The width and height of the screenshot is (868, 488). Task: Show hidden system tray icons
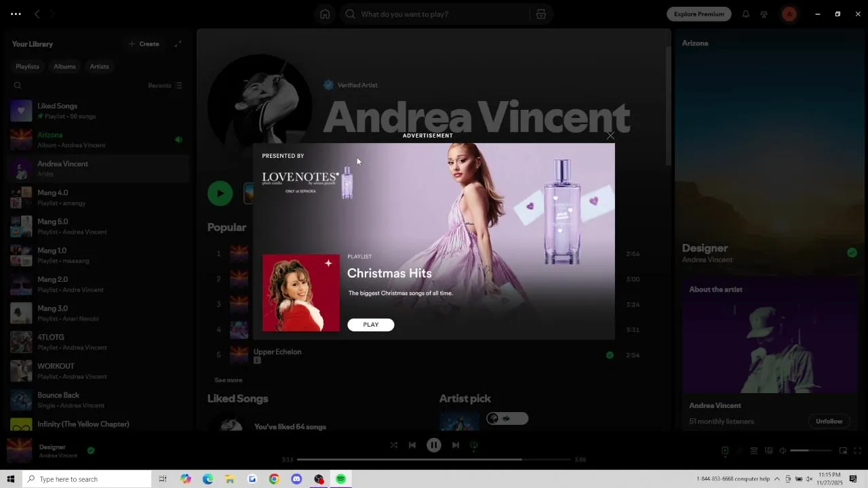(777, 479)
